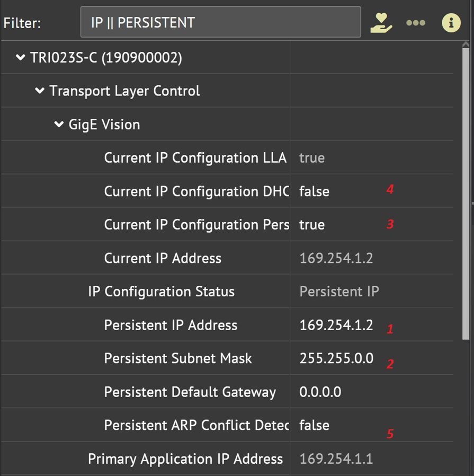Edit the Persistent Subnet Mask value
The image size is (474, 476).
click(x=336, y=358)
